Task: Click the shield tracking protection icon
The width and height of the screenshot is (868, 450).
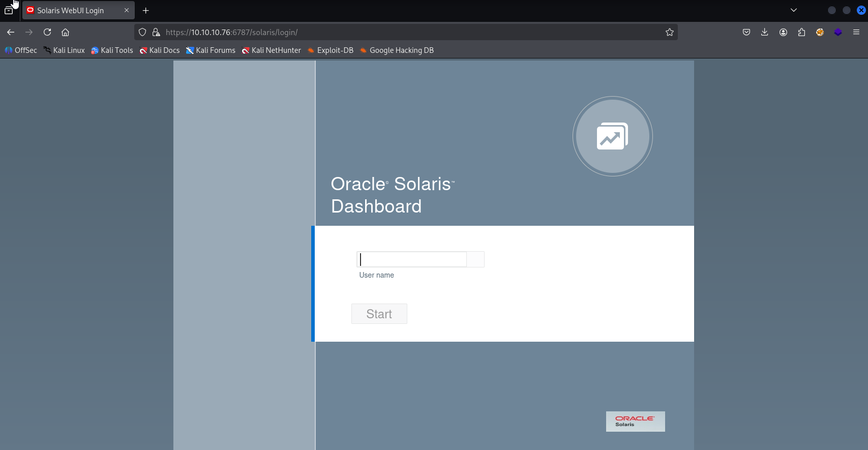Action: click(x=142, y=32)
